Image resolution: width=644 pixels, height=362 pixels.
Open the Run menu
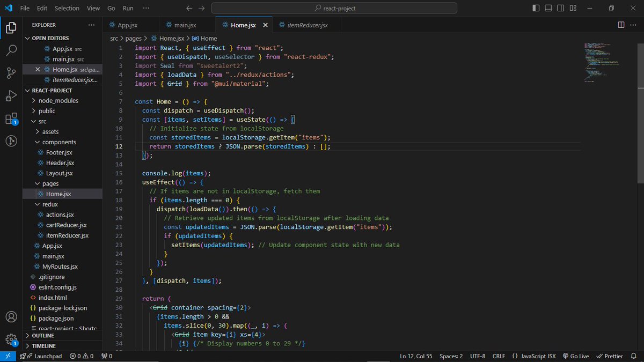click(128, 8)
